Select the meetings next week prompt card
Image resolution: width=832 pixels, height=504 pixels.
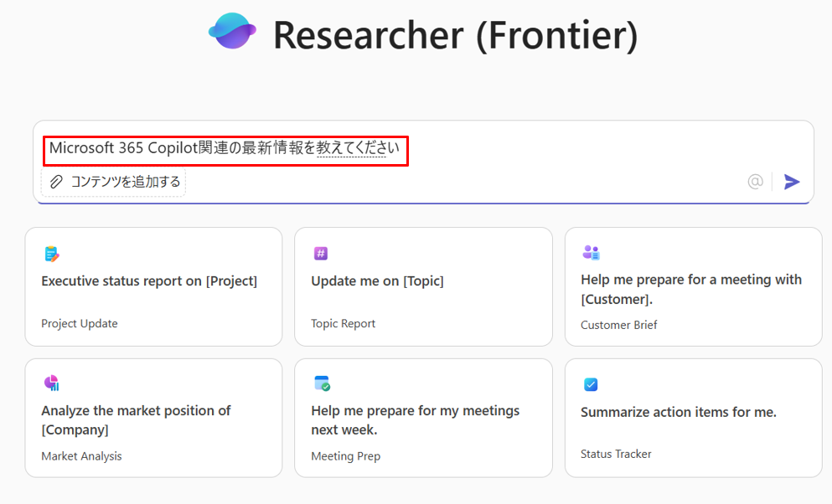pos(423,418)
